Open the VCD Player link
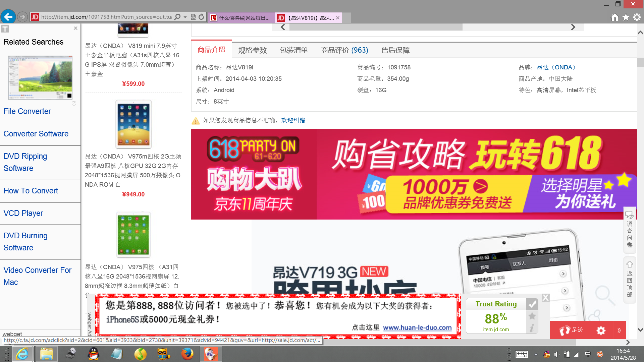 [23, 213]
